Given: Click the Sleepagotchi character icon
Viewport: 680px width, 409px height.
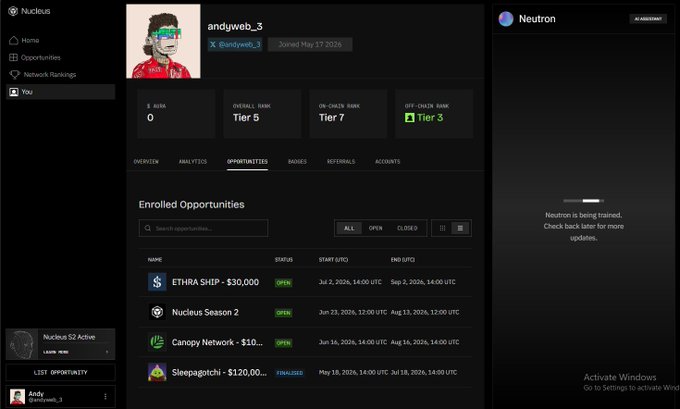Looking at the screenshot, I should click(157, 372).
